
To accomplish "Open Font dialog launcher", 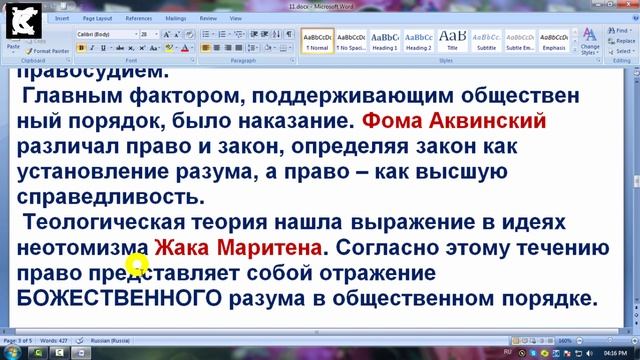I will pos(193,60).
